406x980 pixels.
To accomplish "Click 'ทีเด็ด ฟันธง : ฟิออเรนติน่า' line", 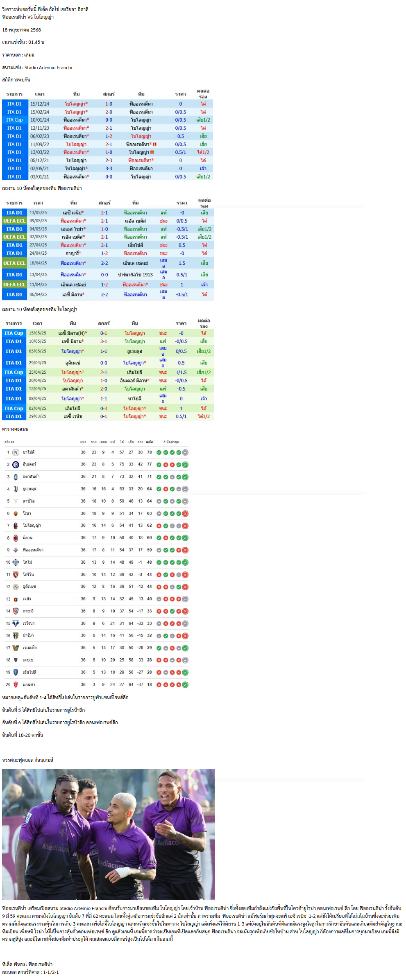I will [27, 964].
